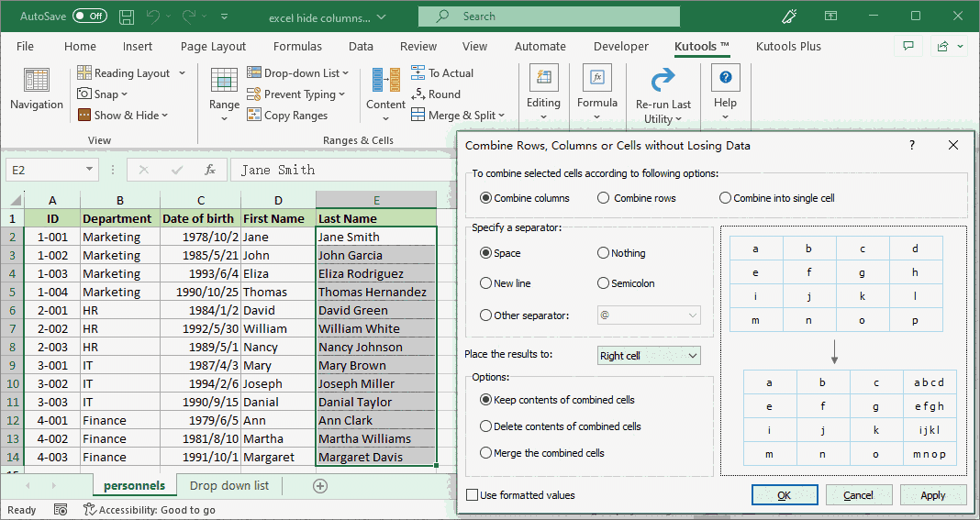Image resolution: width=980 pixels, height=520 pixels.
Task: Select column E header
Action: tap(376, 200)
